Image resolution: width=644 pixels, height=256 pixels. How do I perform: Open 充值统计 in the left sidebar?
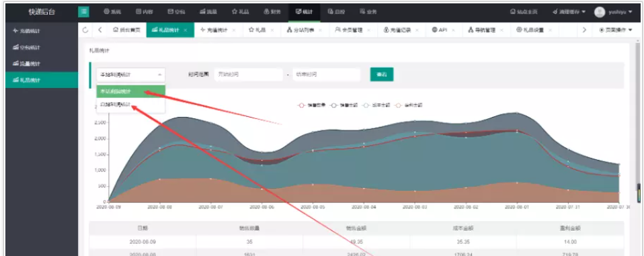[x=42, y=31]
